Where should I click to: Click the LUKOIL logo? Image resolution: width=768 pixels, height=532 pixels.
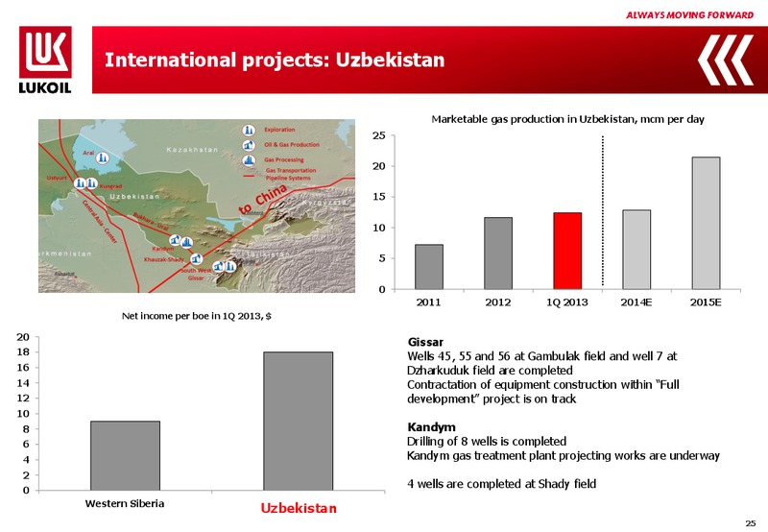coord(45,60)
